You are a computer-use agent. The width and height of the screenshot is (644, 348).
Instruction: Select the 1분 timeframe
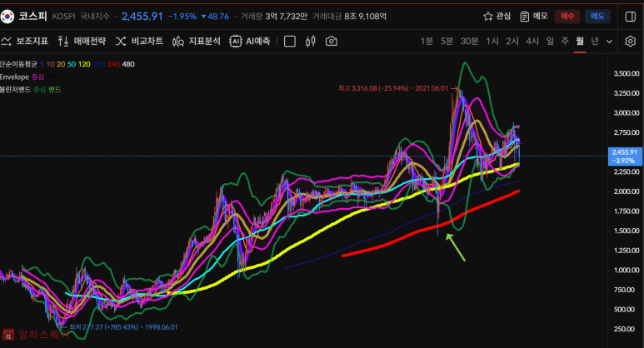coord(427,41)
